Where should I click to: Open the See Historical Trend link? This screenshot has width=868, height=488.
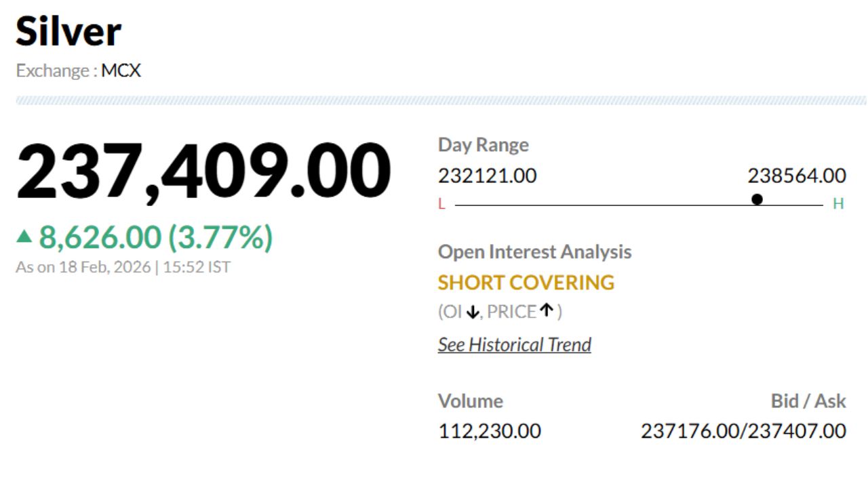tap(514, 344)
